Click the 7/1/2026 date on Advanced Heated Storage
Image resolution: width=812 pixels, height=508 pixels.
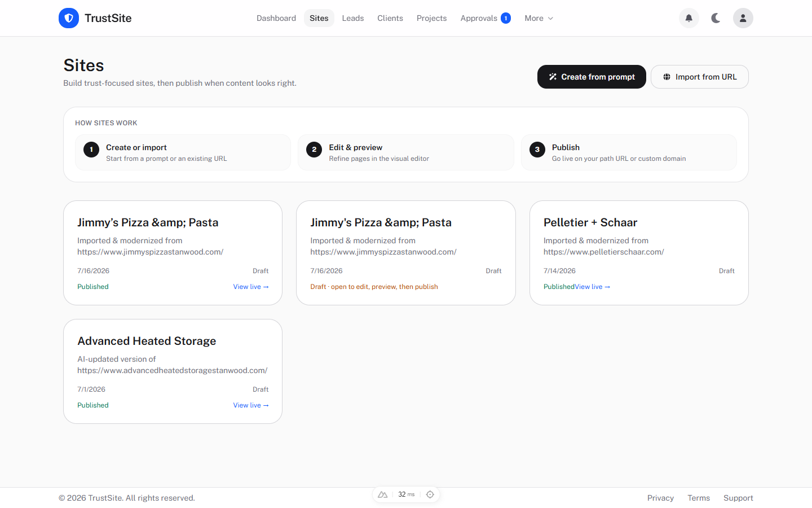tap(91, 389)
